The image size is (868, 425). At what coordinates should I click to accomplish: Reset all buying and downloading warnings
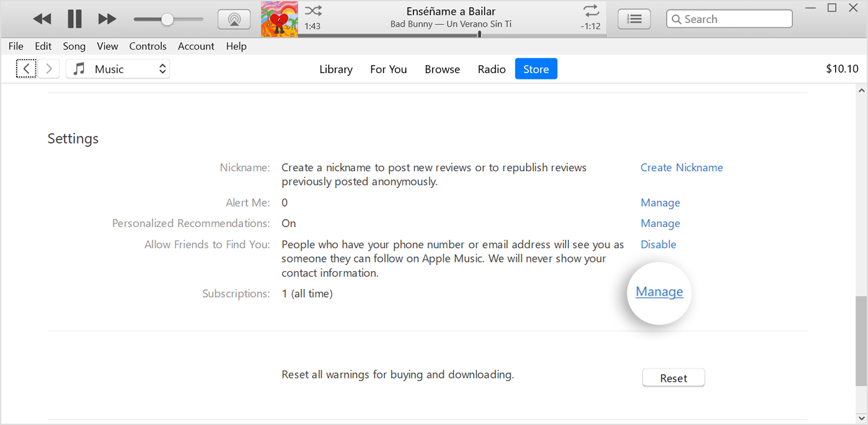(x=673, y=377)
